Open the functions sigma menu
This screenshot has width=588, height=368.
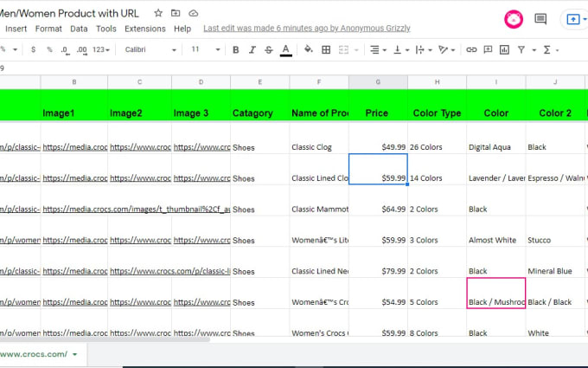(x=547, y=49)
